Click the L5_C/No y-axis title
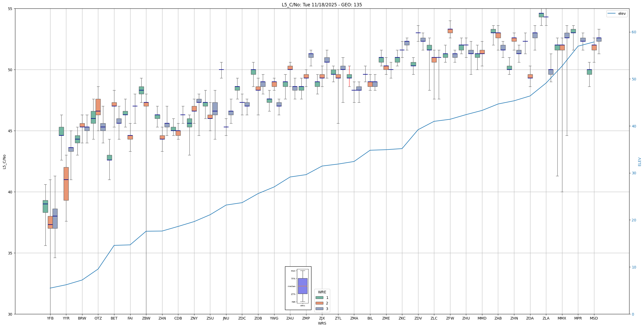The image size is (644, 328). [4, 162]
